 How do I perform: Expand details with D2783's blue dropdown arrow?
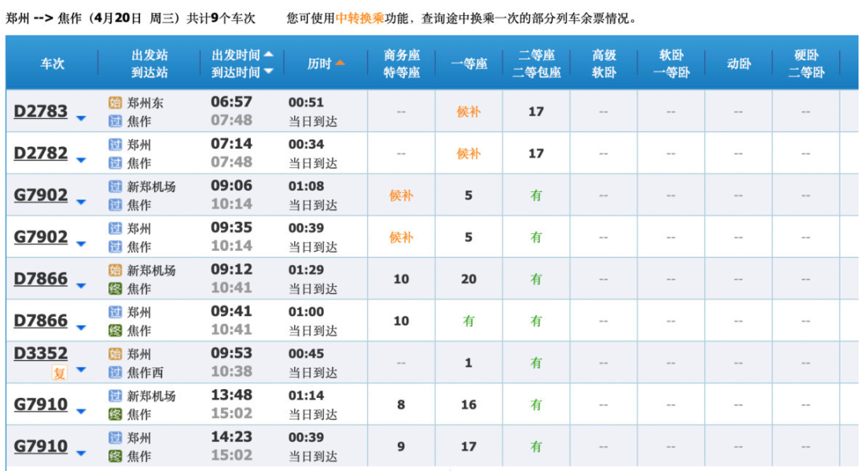tap(80, 117)
